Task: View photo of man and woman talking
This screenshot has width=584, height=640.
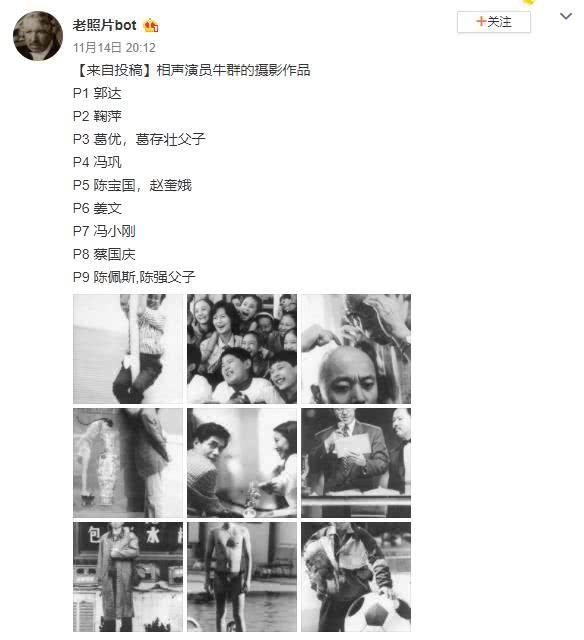Action: pos(242,463)
